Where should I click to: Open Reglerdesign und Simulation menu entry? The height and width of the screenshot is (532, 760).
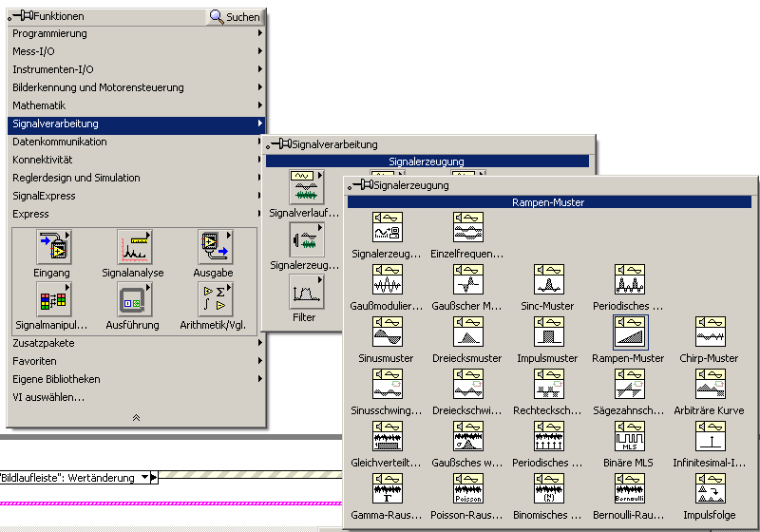click(x=136, y=178)
